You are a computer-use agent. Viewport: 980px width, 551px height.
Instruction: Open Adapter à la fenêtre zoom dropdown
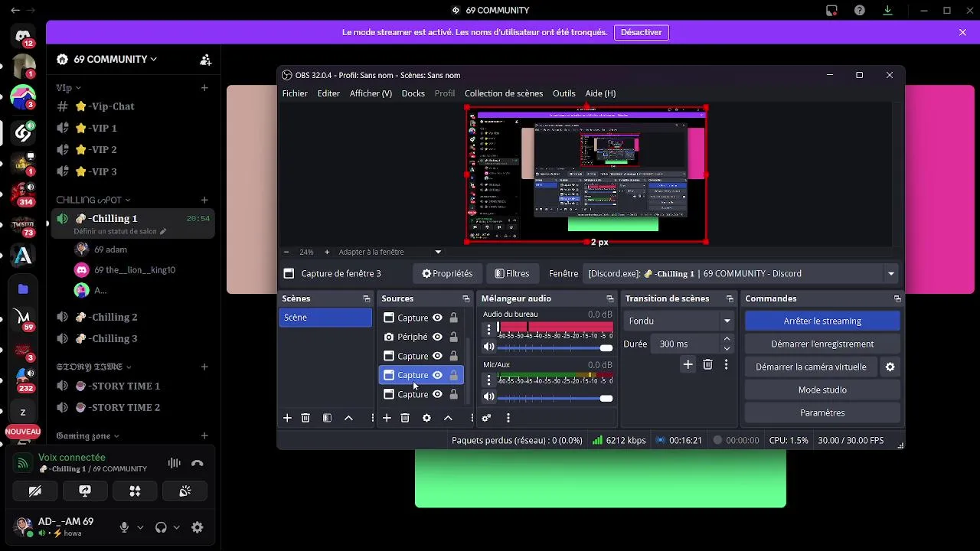click(390, 252)
